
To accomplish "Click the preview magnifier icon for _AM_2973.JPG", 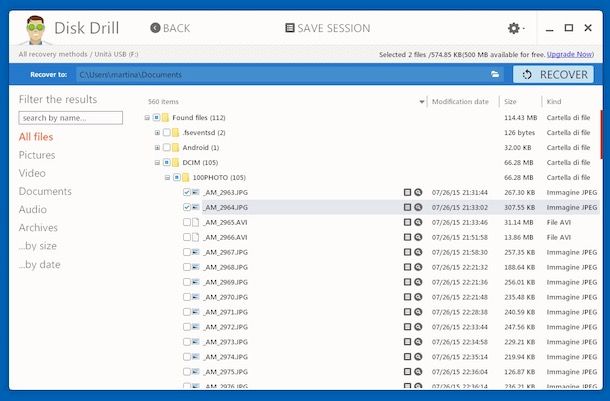I will [418, 342].
